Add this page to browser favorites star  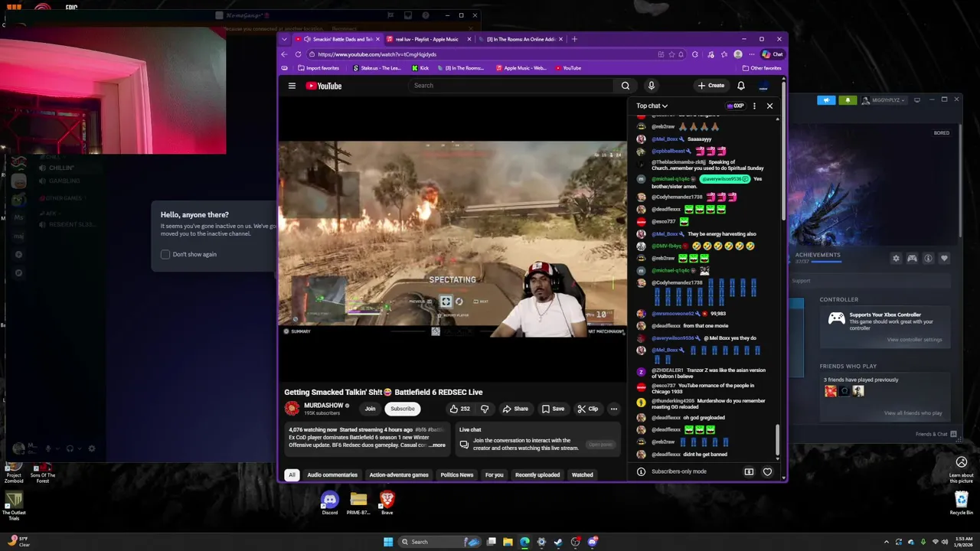click(x=671, y=54)
